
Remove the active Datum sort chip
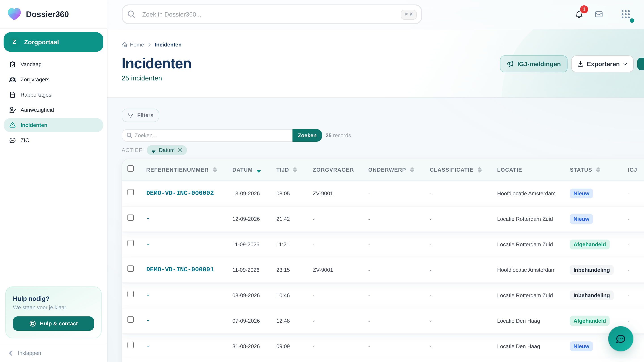click(x=180, y=150)
